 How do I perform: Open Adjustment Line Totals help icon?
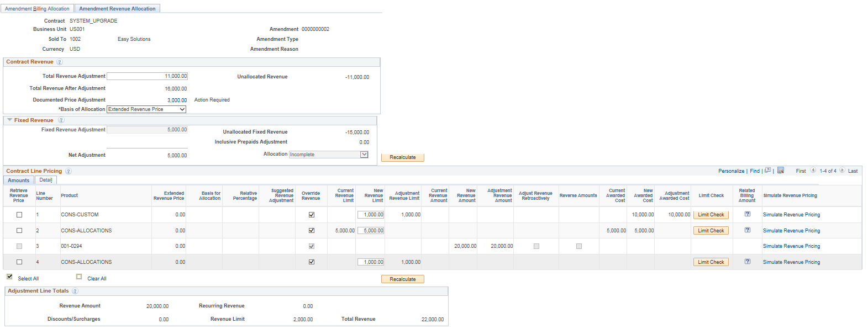[x=75, y=291]
